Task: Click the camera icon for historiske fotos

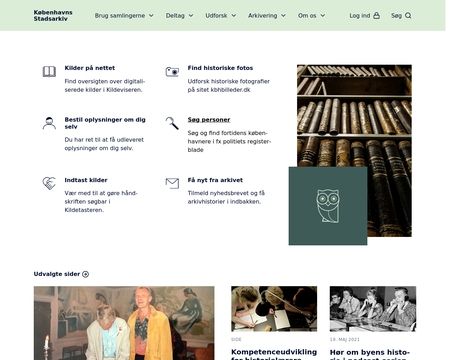Action: tap(172, 71)
